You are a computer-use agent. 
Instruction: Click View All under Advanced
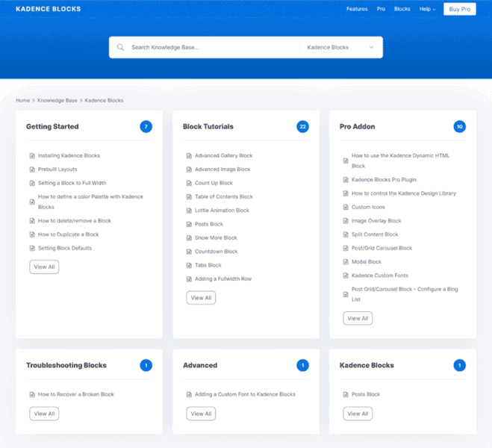coord(201,414)
